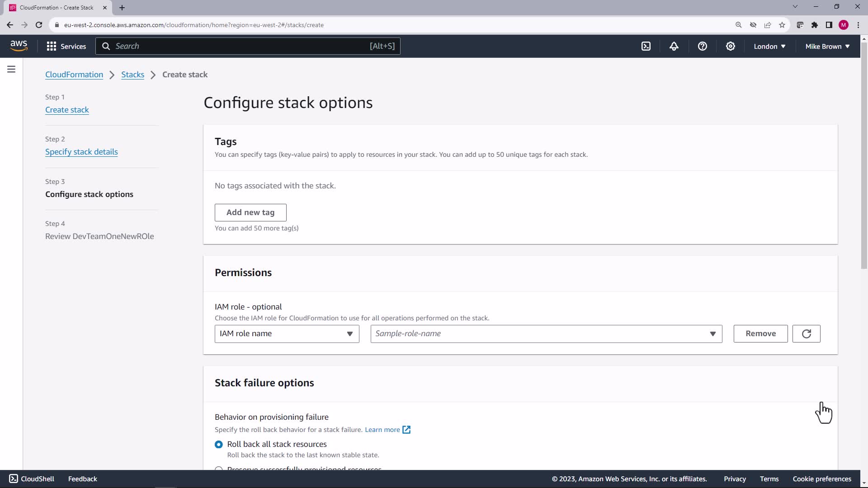Screen dimensions: 868x488
Task: Open the notifications bell
Action: (674, 46)
